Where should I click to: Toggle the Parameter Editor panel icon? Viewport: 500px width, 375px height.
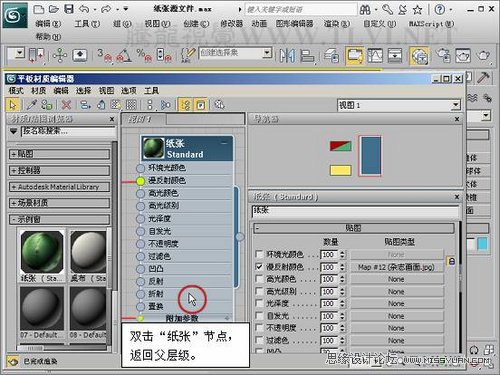(201, 105)
